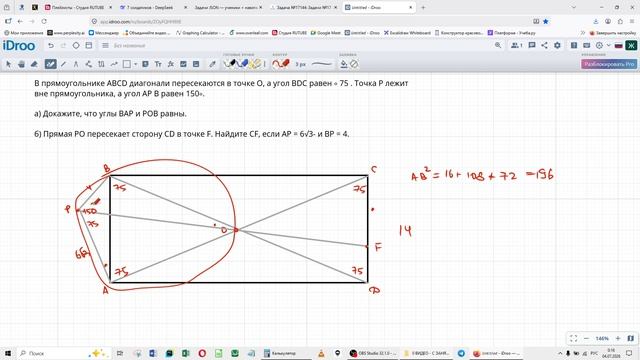Select the straight line tool
Screen dimensions: 640x360
[63, 64]
